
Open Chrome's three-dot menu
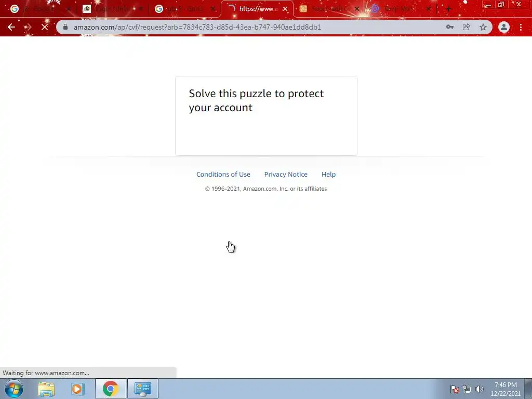tap(521, 27)
